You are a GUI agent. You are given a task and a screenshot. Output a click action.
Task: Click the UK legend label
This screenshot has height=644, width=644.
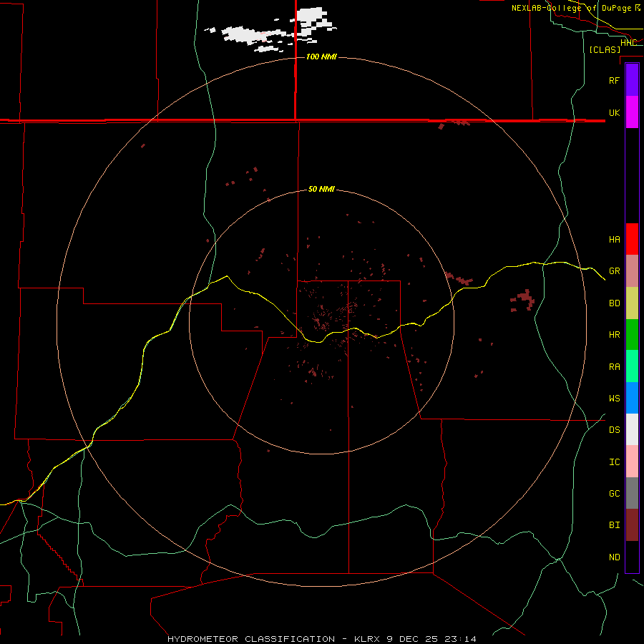click(614, 112)
